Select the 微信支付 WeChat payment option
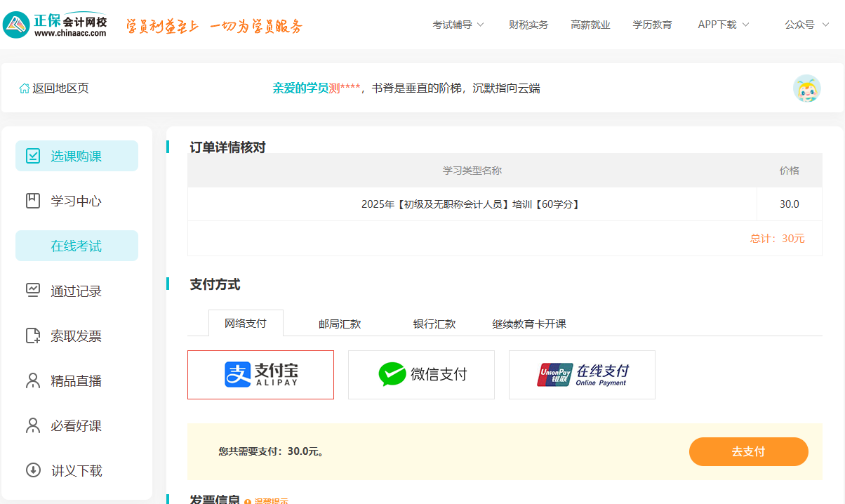Screen dimensions: 845x504 pyautogui.click(x=421, y=375)
